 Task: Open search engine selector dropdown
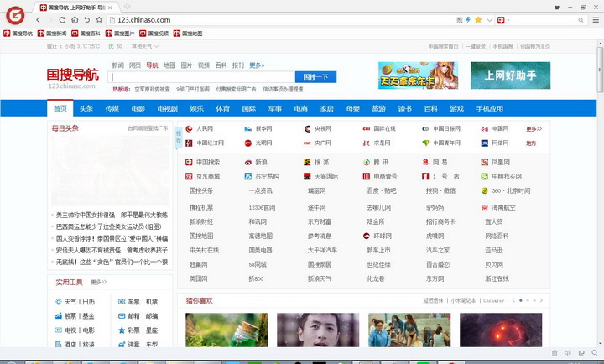508,20
